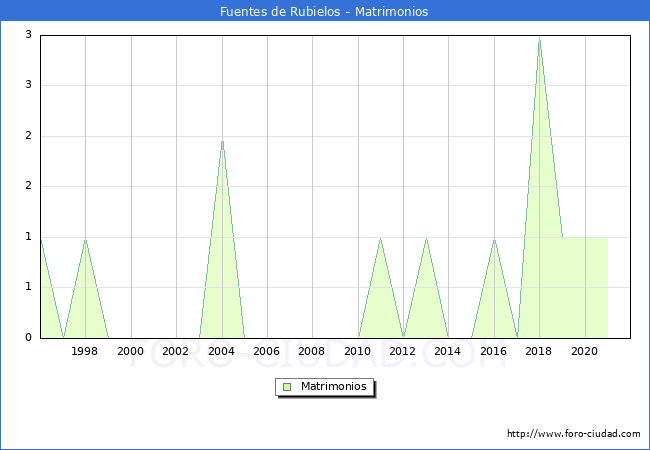Open the foro-ciudad.com URL text
The image size is (650, 450).
coord(574,434)
